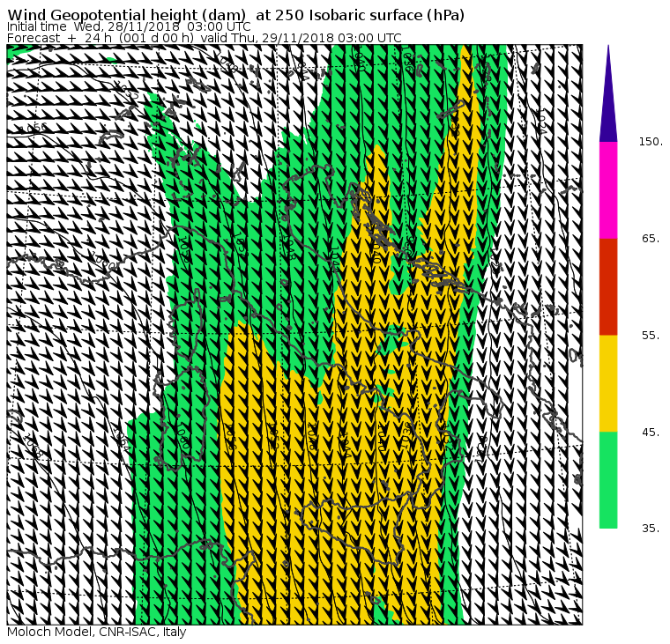Screen dimensions: 670x644
Task: Click the magenta legend color band
Action: tap(608, 190)
